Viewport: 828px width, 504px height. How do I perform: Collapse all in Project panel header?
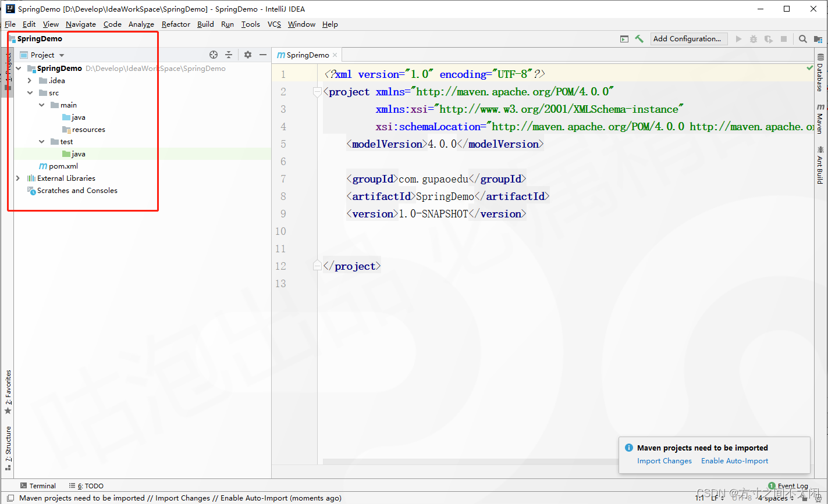coord(229,55)
